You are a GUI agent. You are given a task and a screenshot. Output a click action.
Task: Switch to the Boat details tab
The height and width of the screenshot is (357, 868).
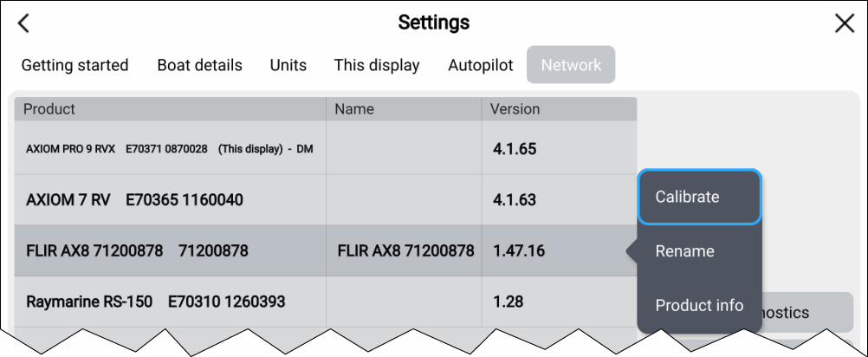pyautogui.click(x=199, y=65)
